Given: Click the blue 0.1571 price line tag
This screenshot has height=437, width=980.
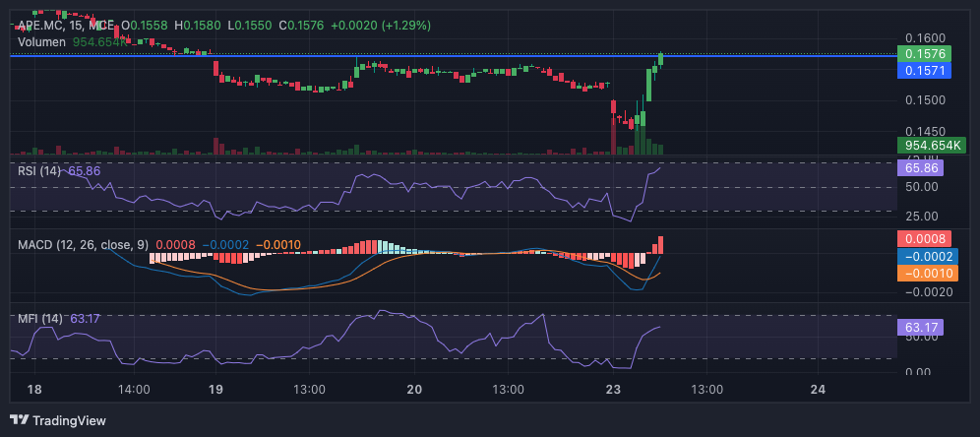Looking at the screenshot, I should pos(924,71).
